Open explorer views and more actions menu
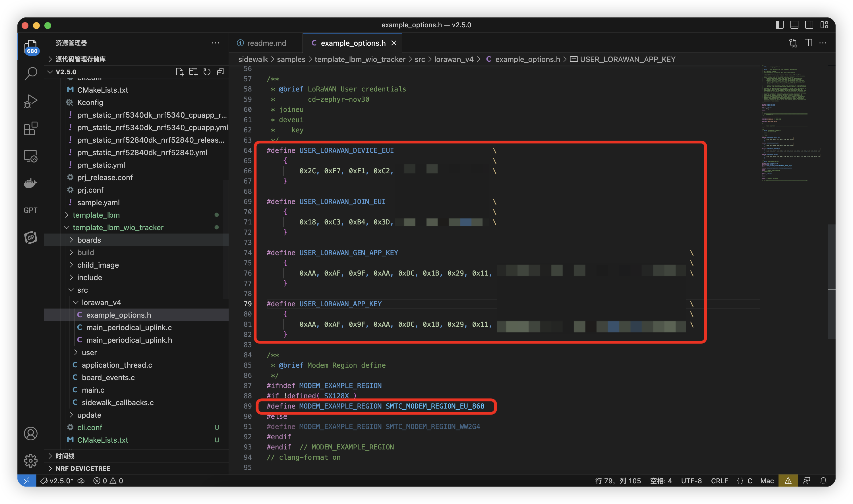This screenshot has height=504, width=853. pos(216,43)
